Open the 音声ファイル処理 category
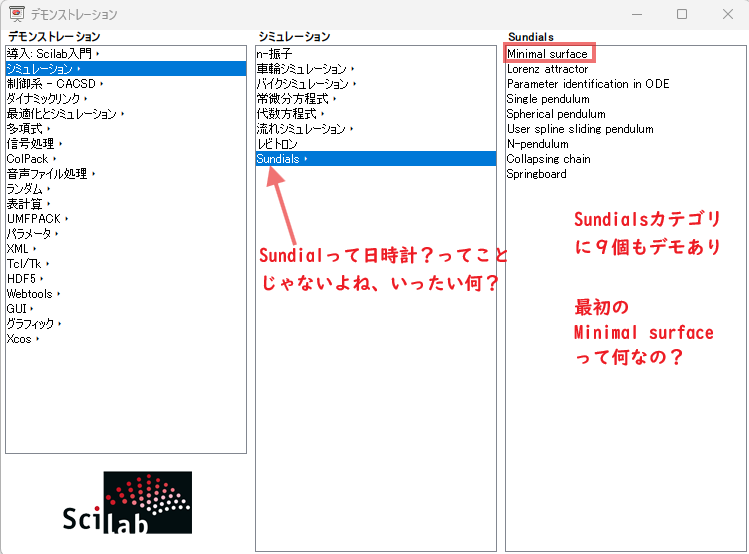Image resolution: width=749 pixels, height=554 pixels. click(x=126, y=174)
